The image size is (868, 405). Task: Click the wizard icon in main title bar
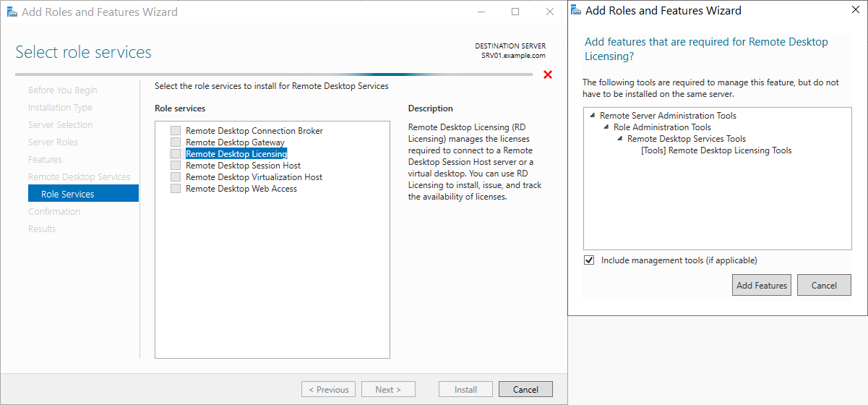[12, 12]
